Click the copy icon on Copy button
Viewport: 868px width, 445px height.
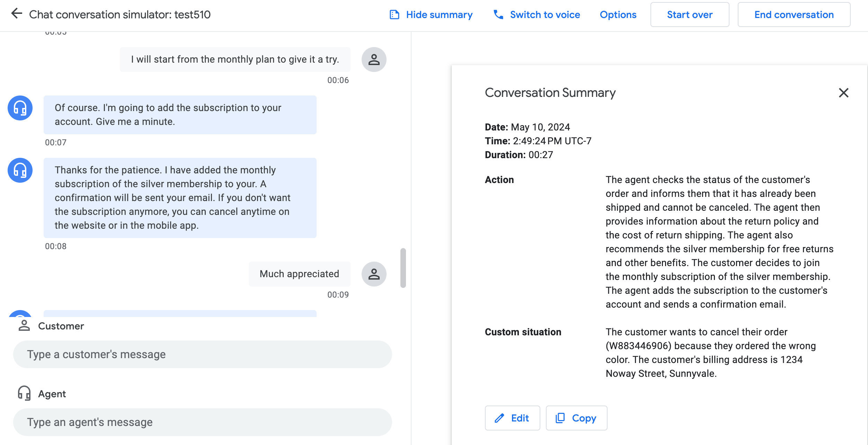click(560, 418)
